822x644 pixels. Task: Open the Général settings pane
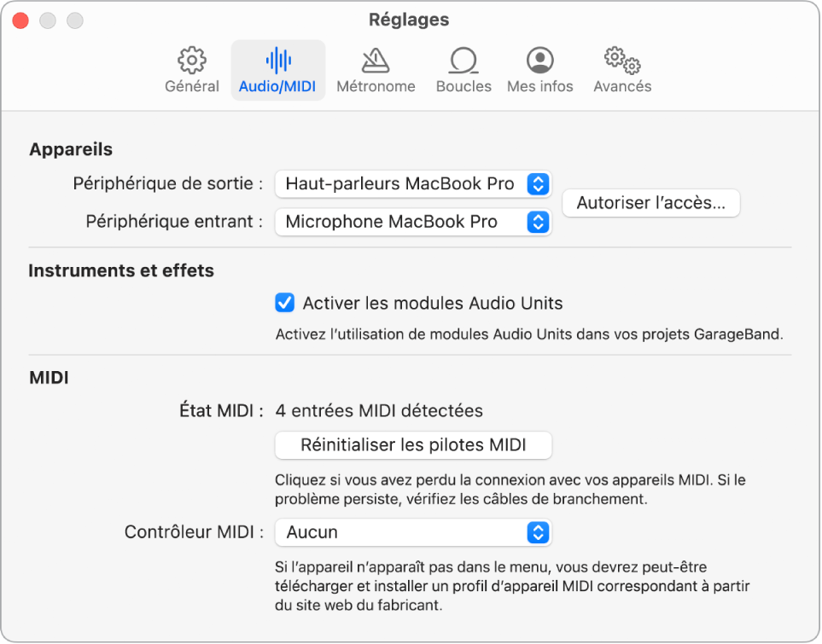pos(191,68)
